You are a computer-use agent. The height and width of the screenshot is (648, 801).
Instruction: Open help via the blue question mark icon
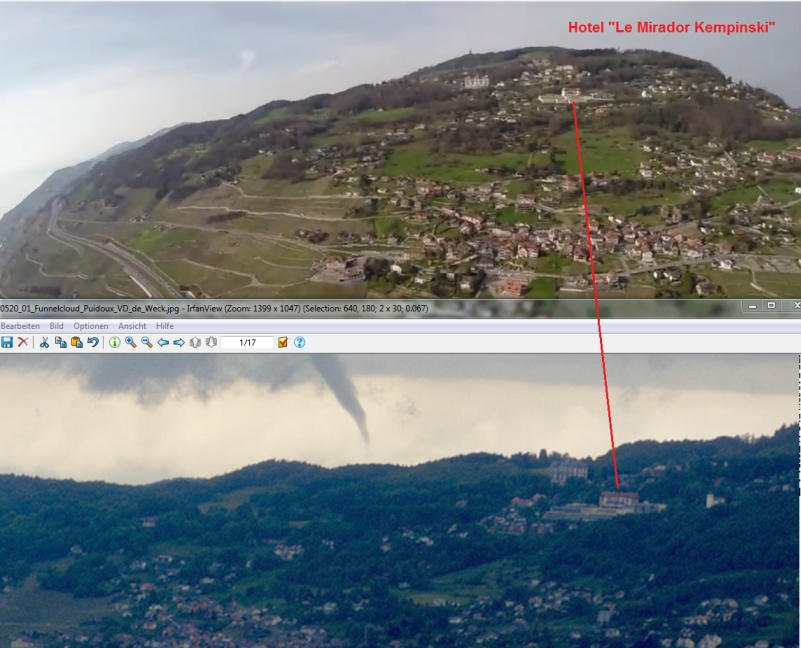300,342
